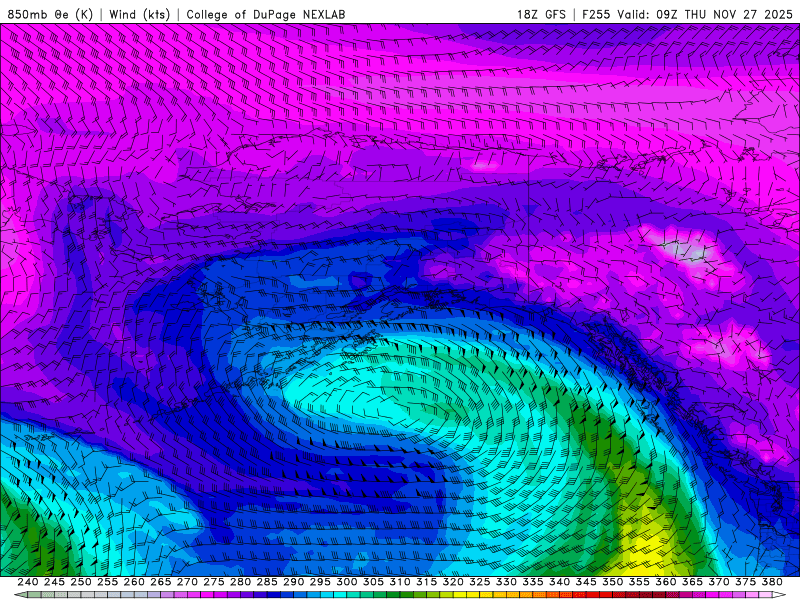The width and height of the screenshot is (800, 600).
Task: Click the 355 legend value
Action: click(639, 582)
